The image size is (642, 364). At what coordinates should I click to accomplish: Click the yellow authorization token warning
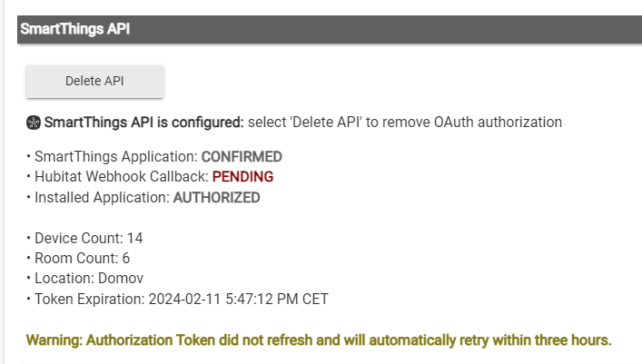pyautogui.click(x=319, y=340)
